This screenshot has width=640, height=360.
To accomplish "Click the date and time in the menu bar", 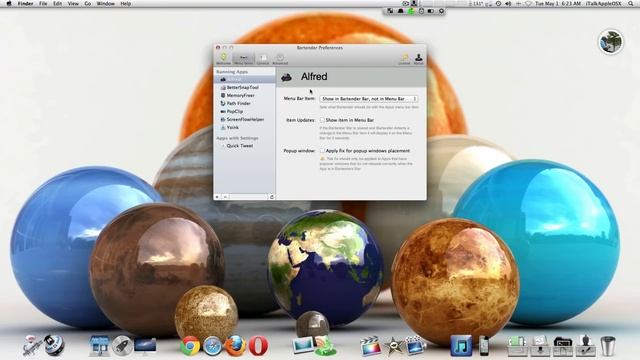I will pyautogui.click(x=558, y=3).
